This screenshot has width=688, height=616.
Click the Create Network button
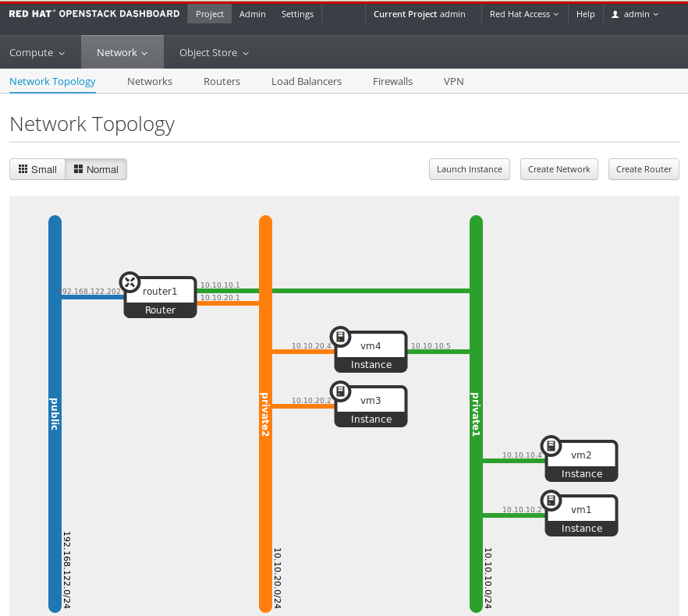[559, 169]
